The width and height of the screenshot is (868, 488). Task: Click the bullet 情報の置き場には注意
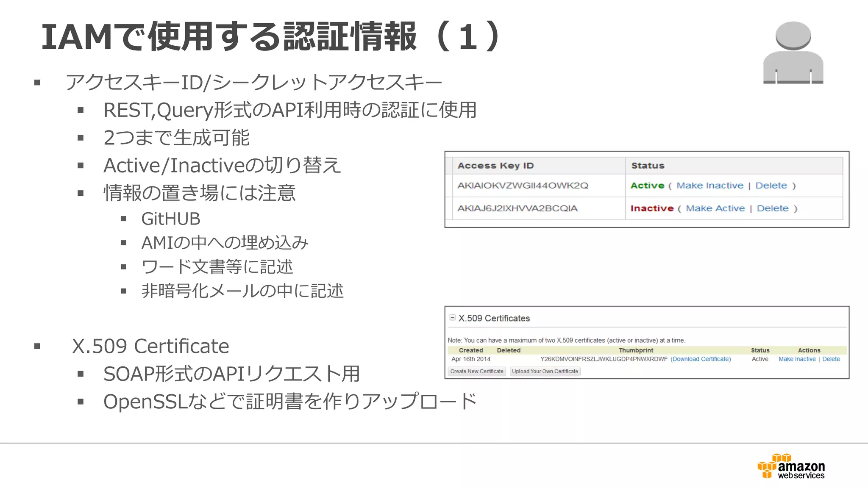coord(200,193)
